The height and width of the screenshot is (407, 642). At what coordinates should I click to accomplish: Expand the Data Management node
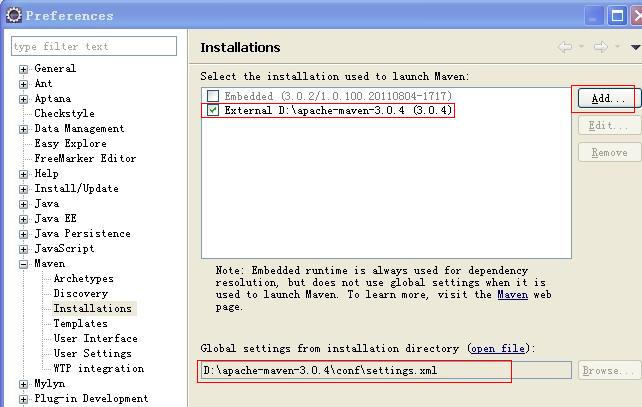[x=23, y=129]
